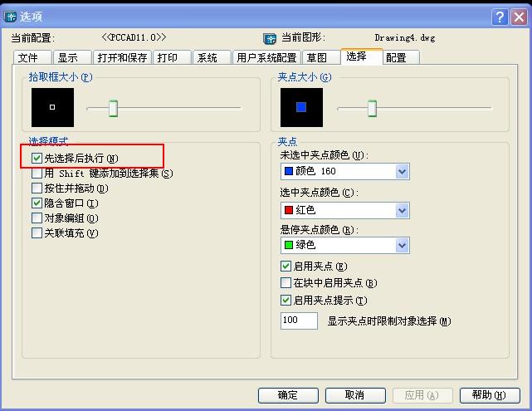532x411 pixels.
Task: Close the 选项 dialog window
Action: 519,17
